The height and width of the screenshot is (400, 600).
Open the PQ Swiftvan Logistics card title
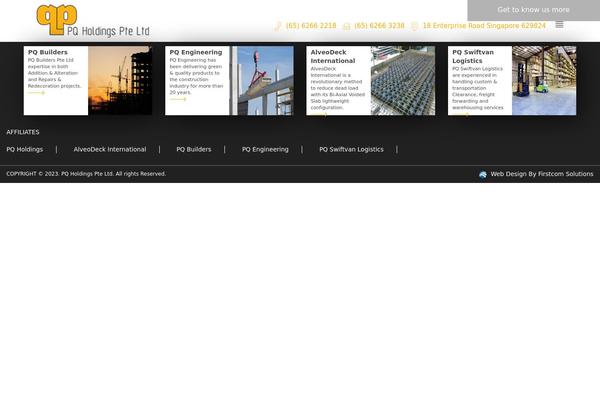(x=473, y=56)
